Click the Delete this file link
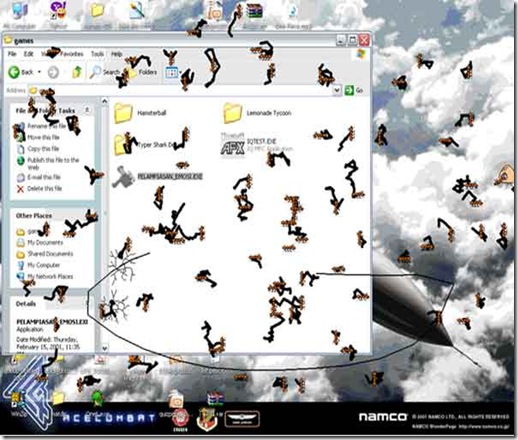This screenshot has height=440, width=518. [x=45, y=188]
